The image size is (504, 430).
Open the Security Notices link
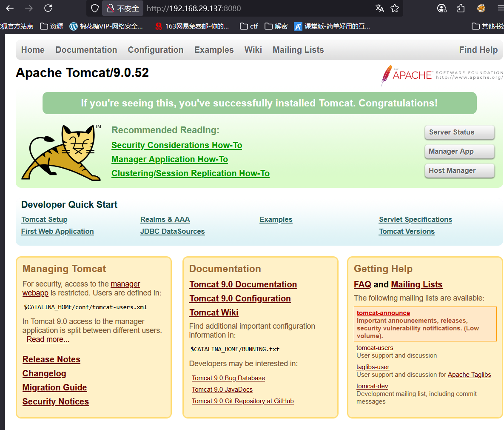(x=56, y=401)
